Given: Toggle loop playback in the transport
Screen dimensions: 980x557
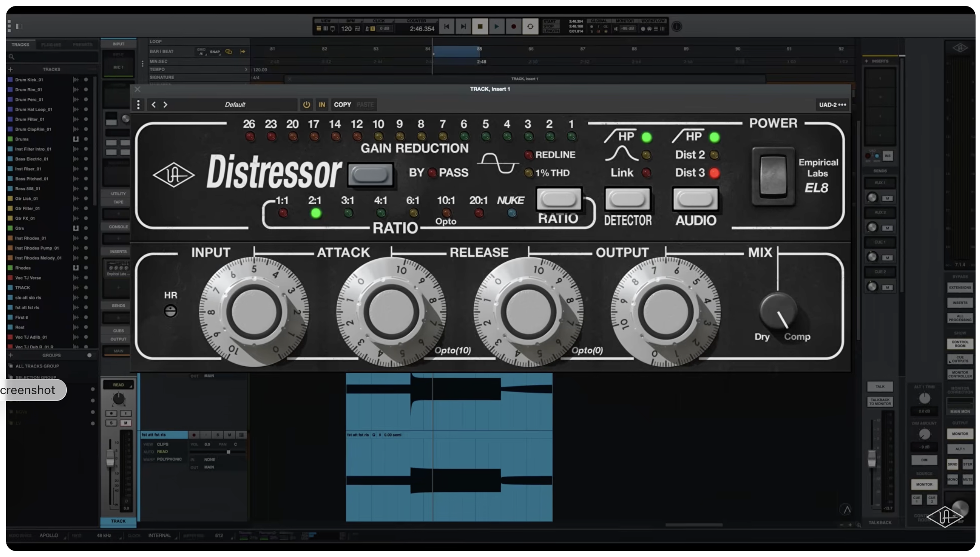Looking at the screenshot, I should pos(530,27).
